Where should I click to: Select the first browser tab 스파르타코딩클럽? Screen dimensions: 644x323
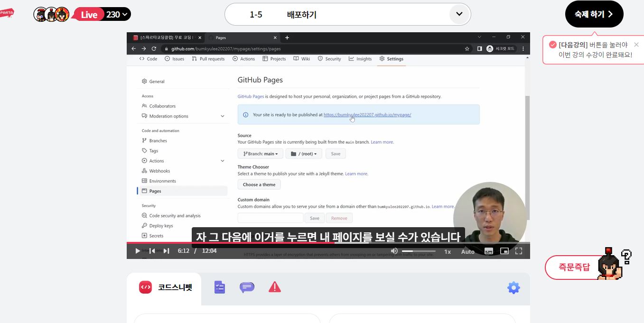pos(167,37)
